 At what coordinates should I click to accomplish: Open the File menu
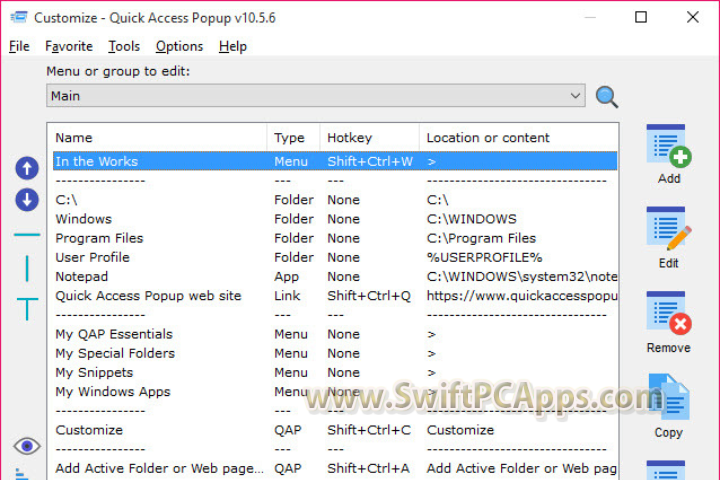[19, 46]
